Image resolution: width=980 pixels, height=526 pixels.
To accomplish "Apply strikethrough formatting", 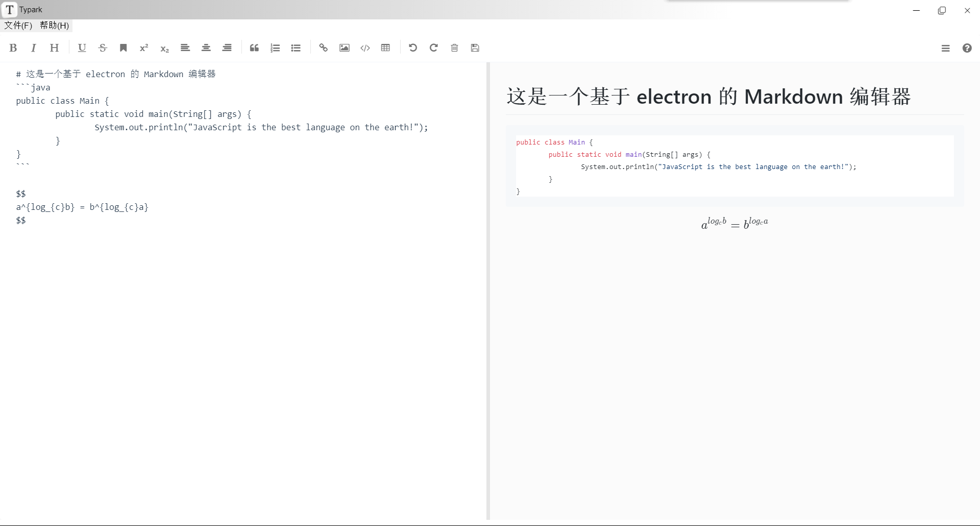I will coord(103,48).
